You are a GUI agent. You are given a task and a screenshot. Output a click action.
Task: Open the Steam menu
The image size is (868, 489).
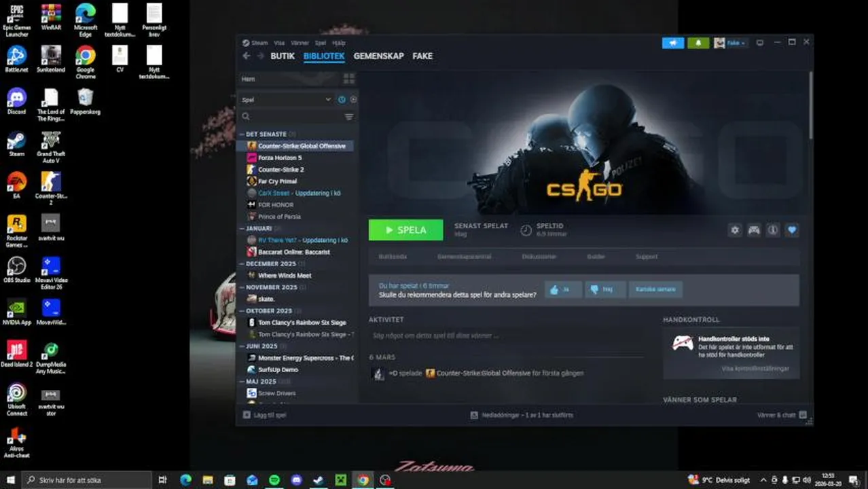pos(259,43)
